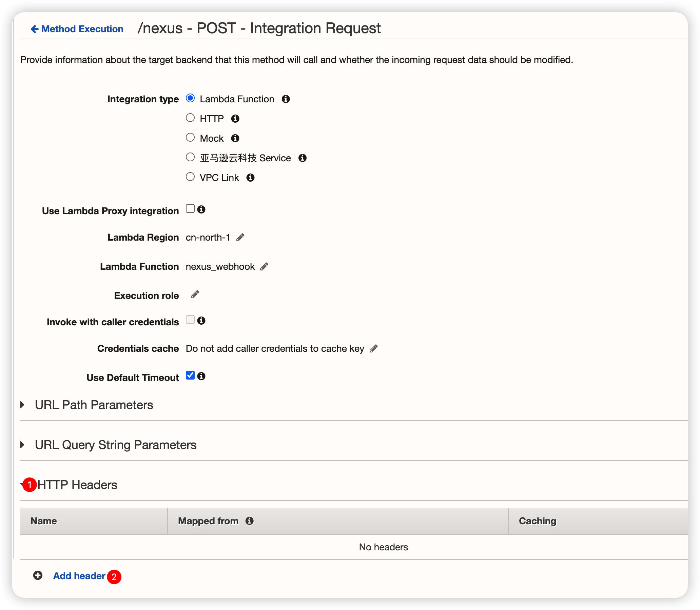The height and width of the screenshot is (610, 700).
Task: Click the info icon next to VPC Link
Action: point(250,178)
